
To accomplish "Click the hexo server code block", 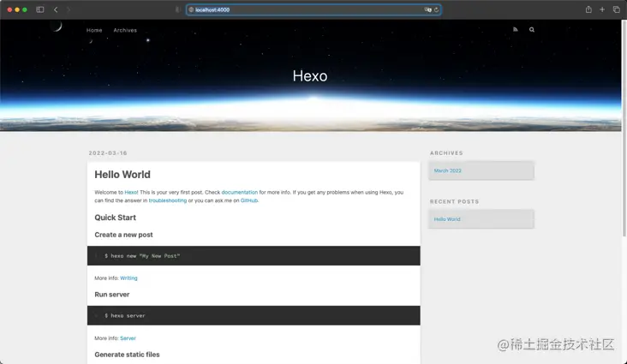I will [x=254, y=315].
